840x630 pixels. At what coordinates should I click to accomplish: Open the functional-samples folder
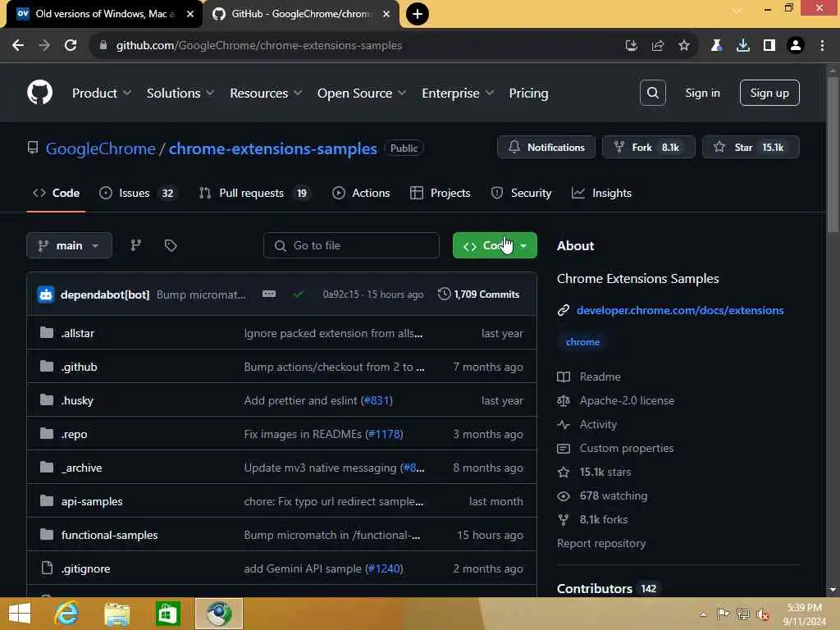tap(109, 535)
